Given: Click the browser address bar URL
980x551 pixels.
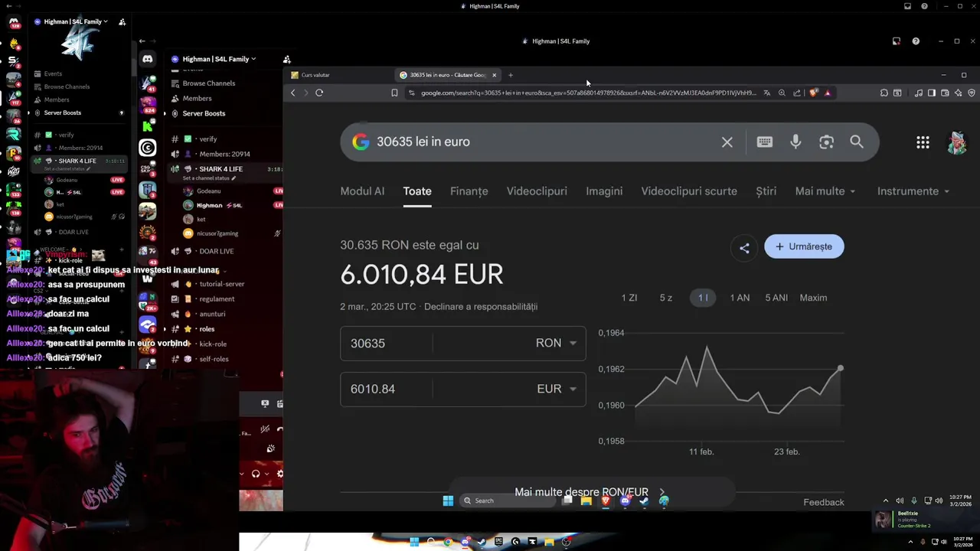Looking at the screenshot, I should click(x=588, y=93).
